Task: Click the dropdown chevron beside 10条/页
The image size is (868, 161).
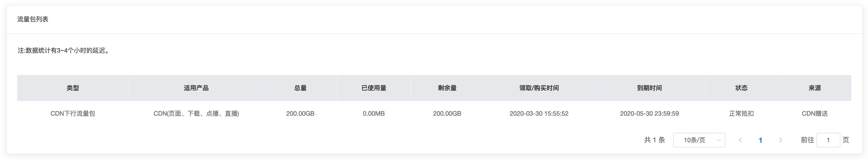Action: 718,140
